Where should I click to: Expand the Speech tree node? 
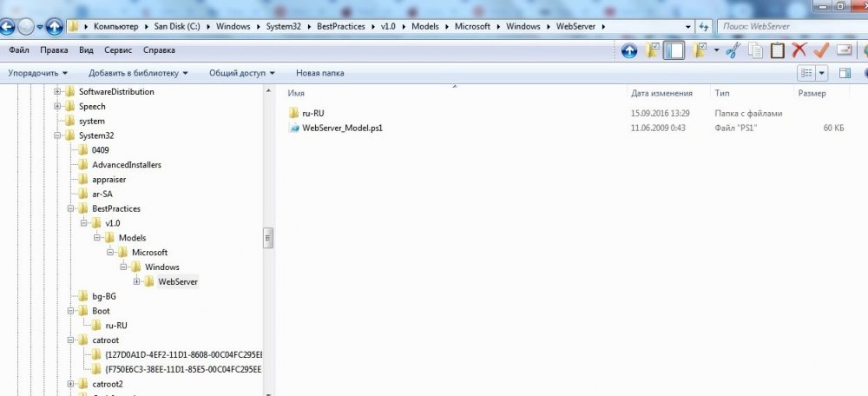click(x=57, y=106)
